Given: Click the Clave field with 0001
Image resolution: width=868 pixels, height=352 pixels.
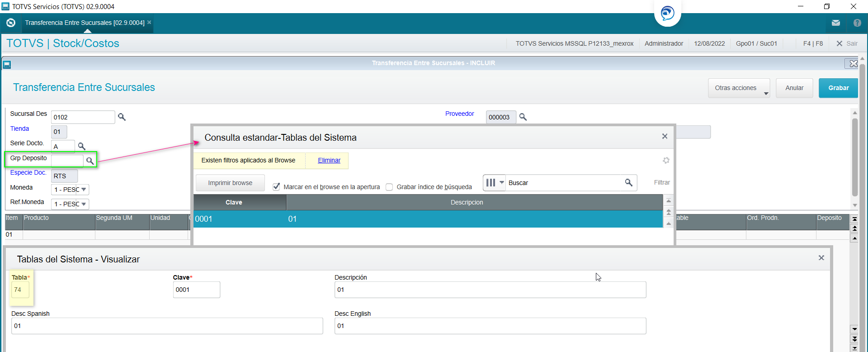Looking at the screenshot, I should [x=196, y=290].
